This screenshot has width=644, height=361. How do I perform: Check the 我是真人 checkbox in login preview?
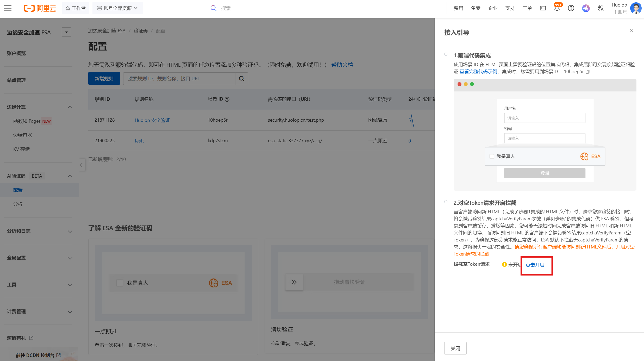pos(492,156)
